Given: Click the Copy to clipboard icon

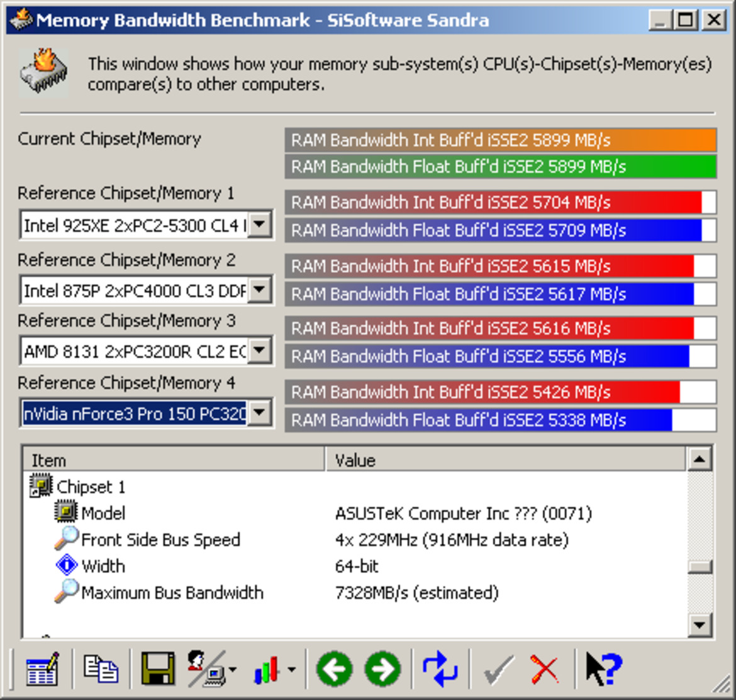Looking at the screenshot, I should 101,669.
